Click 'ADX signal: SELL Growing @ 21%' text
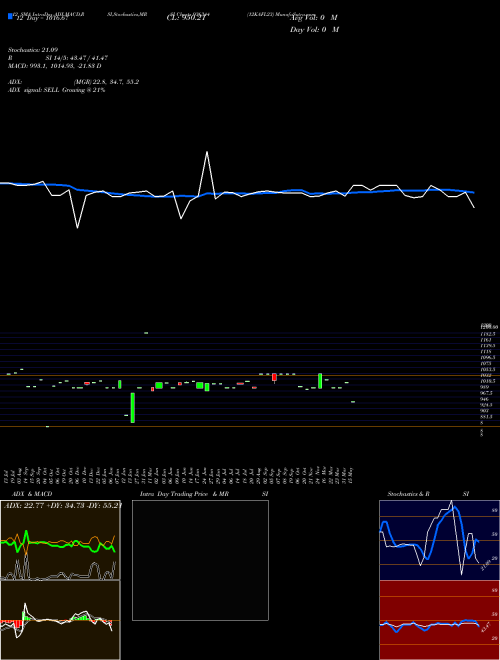This screenshot has height=660, width=500. (x=56, y=90)
